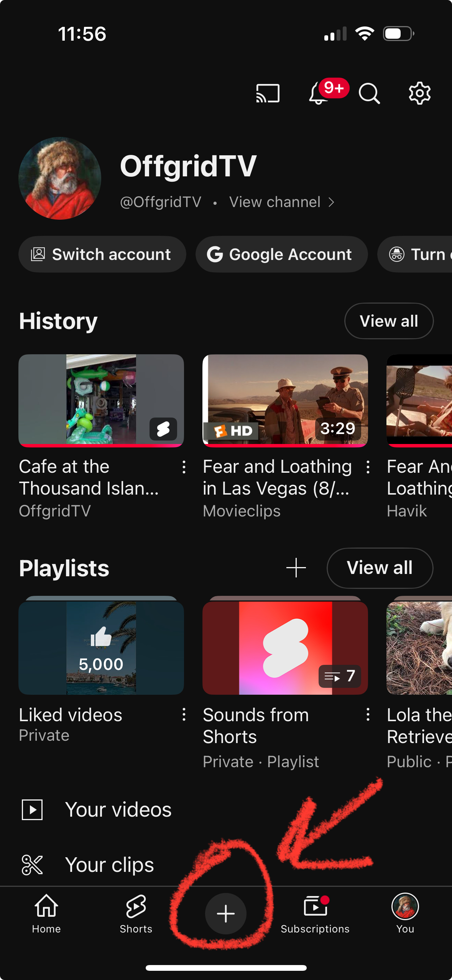Switch to the Shorts tab

pos(136,913)
